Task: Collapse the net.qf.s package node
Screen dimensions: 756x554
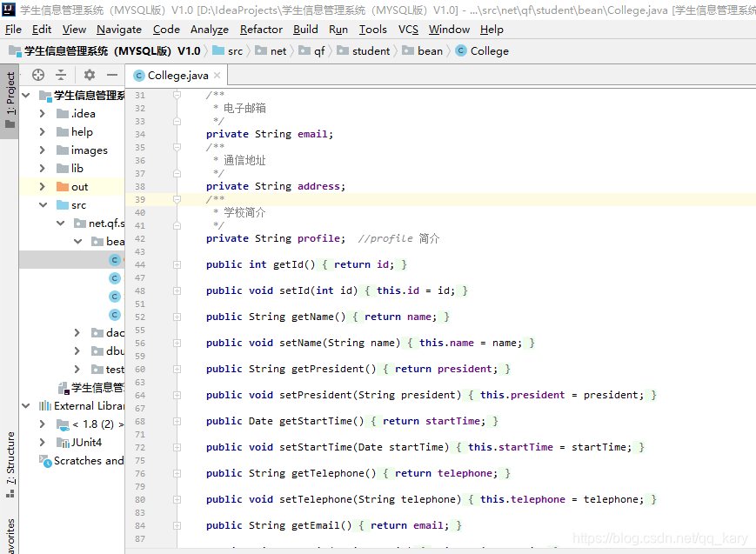Action: tap(61, 224)
